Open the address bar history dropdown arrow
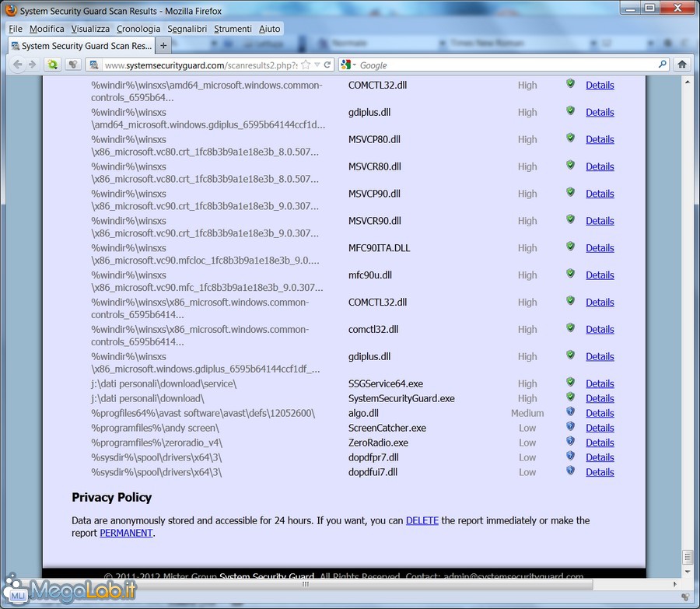Screen dimensions: 700x609 (317, 65)
